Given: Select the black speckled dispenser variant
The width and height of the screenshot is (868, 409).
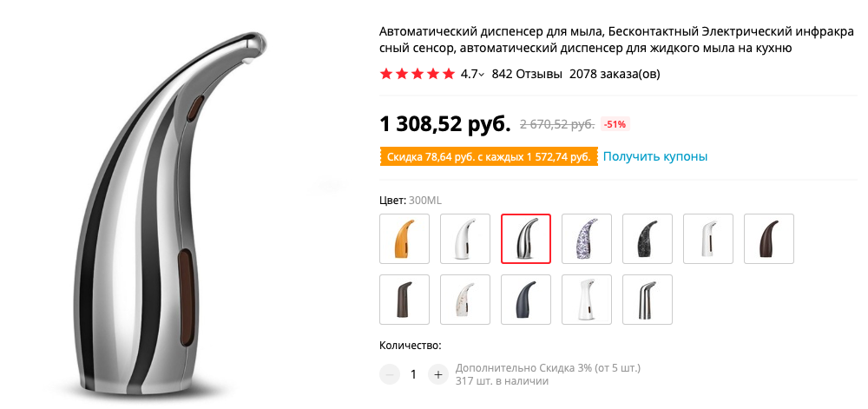Looking at the screenshot, I should (648, 239).
